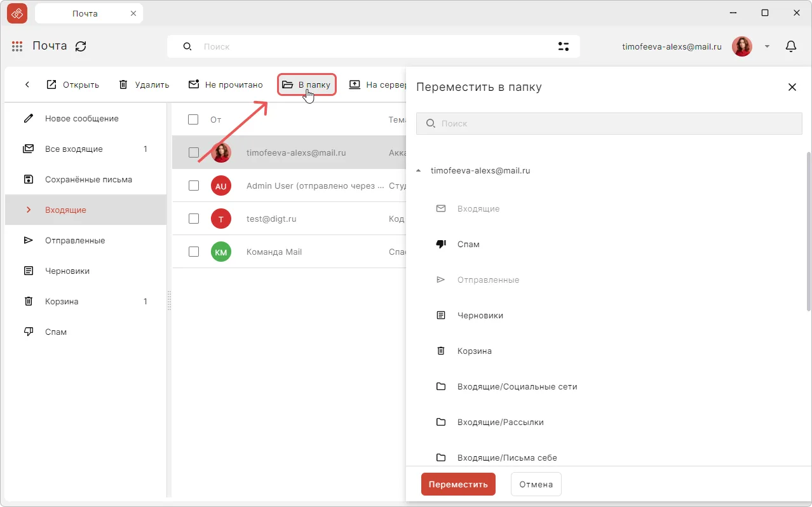This screenshot has width=812, height=507.
Task: Click the Отмена button
Action: pos(536,484)
